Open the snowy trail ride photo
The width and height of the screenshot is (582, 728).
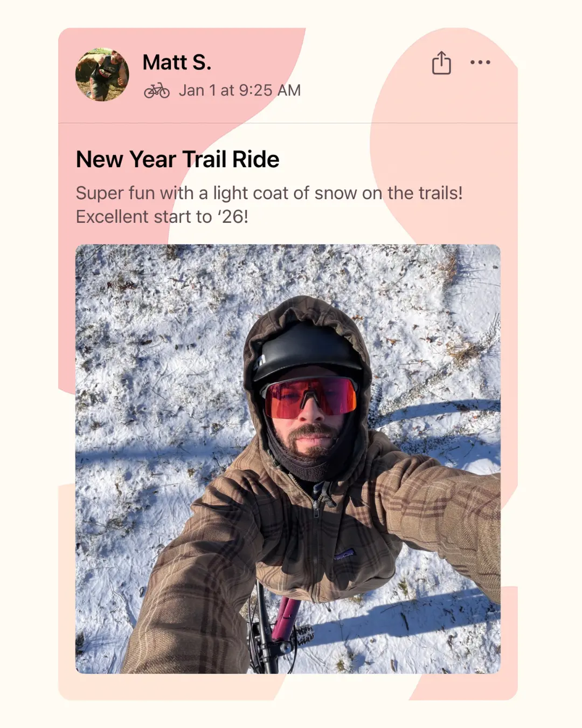pos(288,459)
